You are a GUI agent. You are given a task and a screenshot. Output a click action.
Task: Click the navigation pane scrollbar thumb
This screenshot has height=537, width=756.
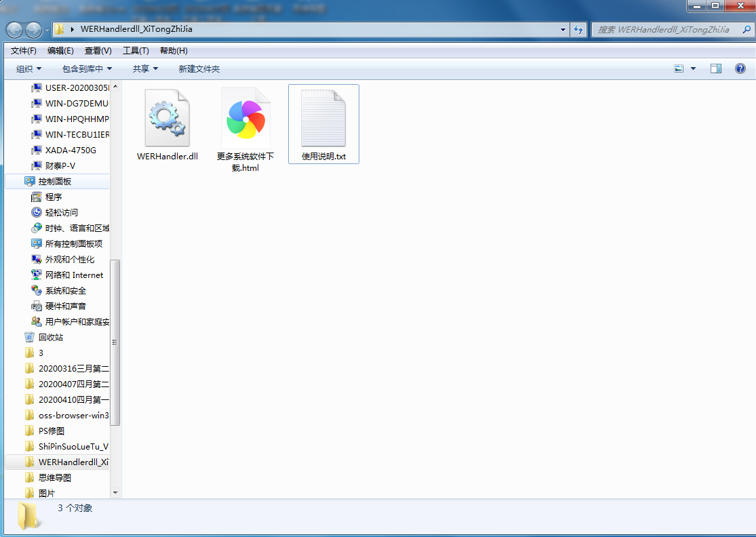(x=115, y=342)
